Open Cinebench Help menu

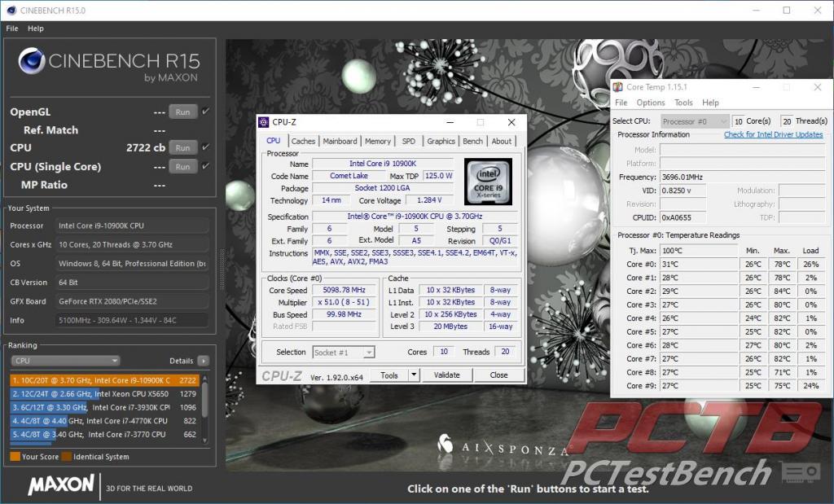36,28
